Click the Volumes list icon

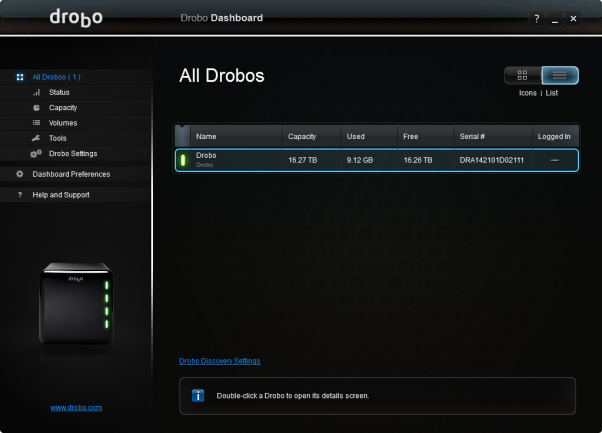tap(36, 123)
